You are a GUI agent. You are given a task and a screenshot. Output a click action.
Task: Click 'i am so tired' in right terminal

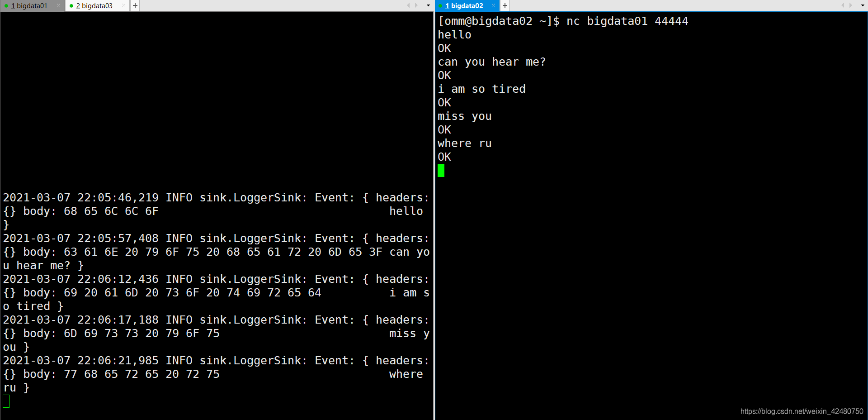pos(481,89)
